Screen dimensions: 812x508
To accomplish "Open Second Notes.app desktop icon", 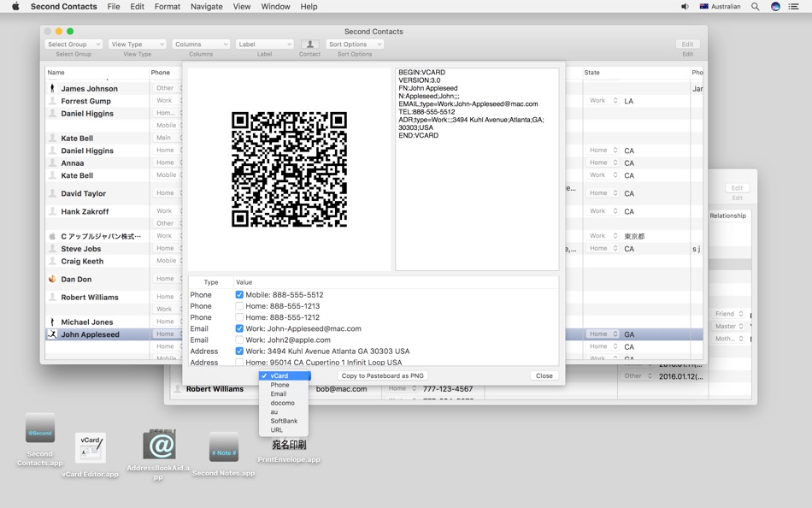I will click(x=223, y=447).
